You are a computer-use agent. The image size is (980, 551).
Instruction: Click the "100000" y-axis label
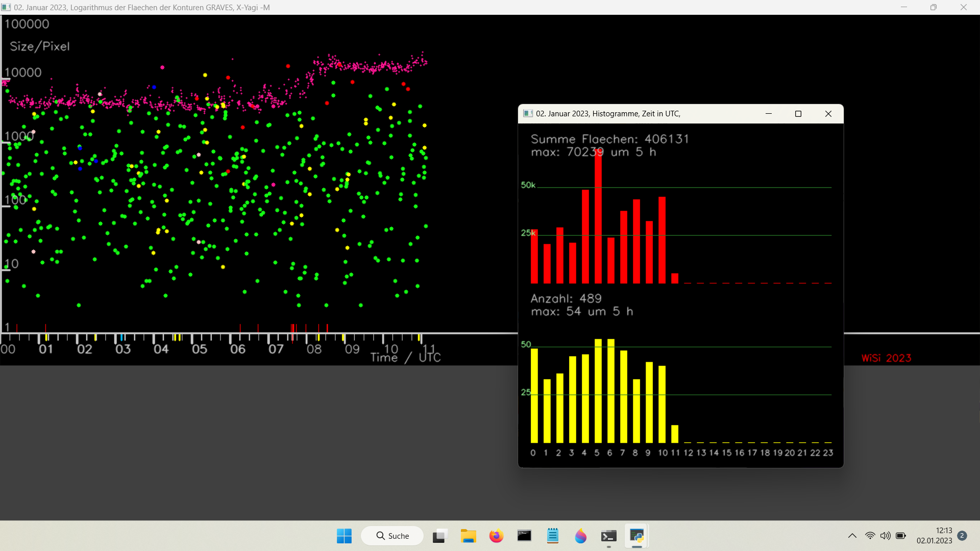pos(27,24)
